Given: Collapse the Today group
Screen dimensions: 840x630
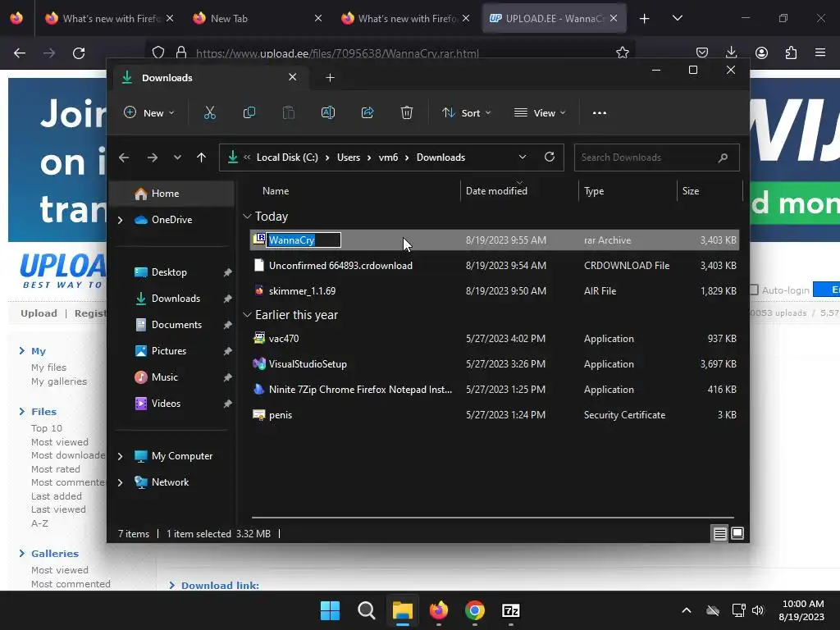Looking at the screenshot, I should [247, 217].
